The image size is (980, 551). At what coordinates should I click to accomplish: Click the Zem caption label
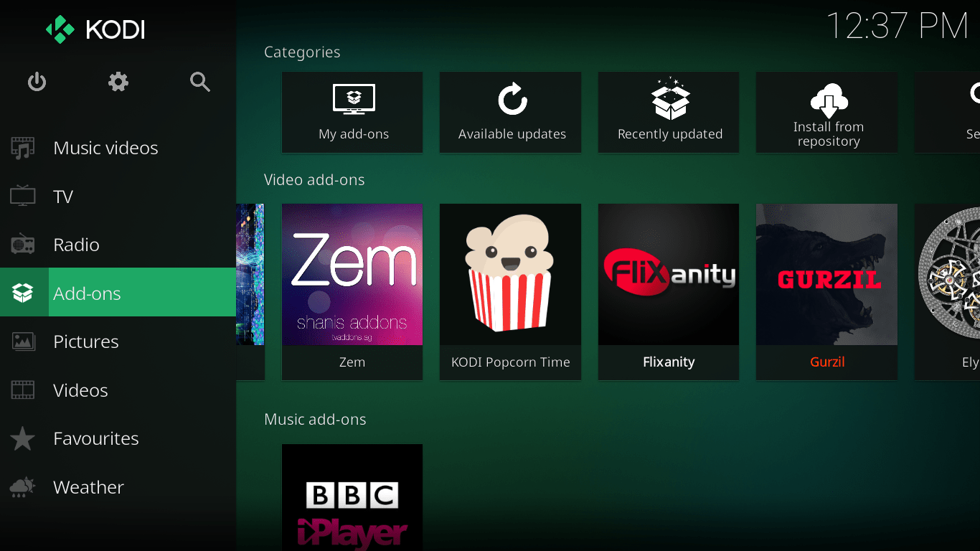click(352, 362)
